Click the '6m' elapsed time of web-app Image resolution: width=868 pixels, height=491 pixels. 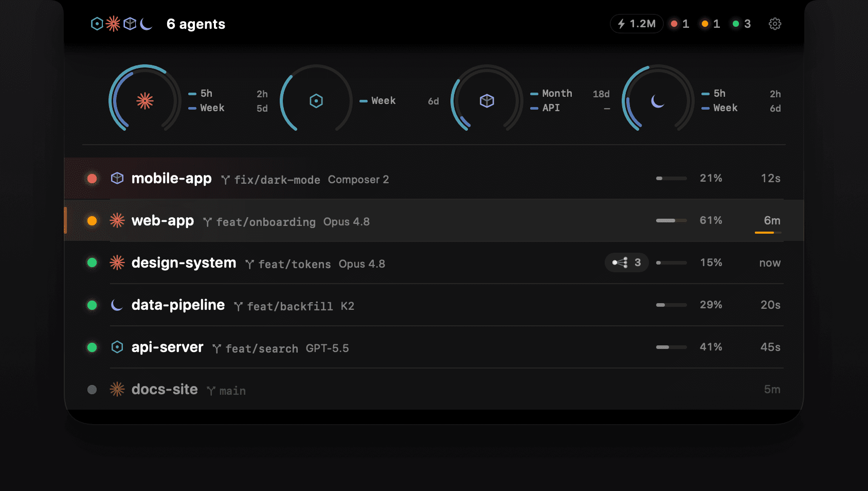tap(772, 221)
